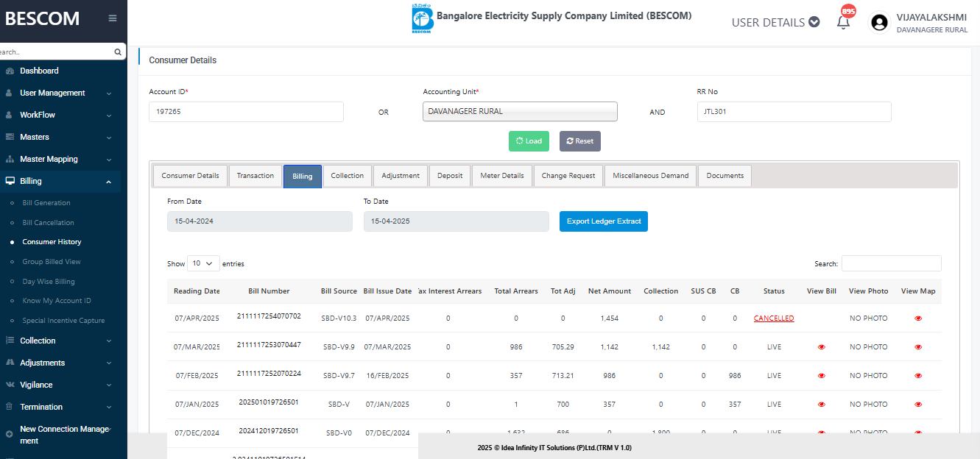
Task: Click the Termination trash icon in sidebar
Action: pos(9,407)
